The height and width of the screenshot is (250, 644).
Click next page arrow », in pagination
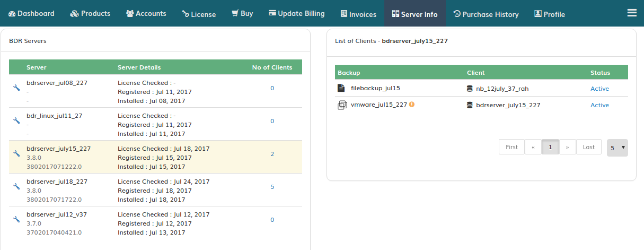[567, 147]
